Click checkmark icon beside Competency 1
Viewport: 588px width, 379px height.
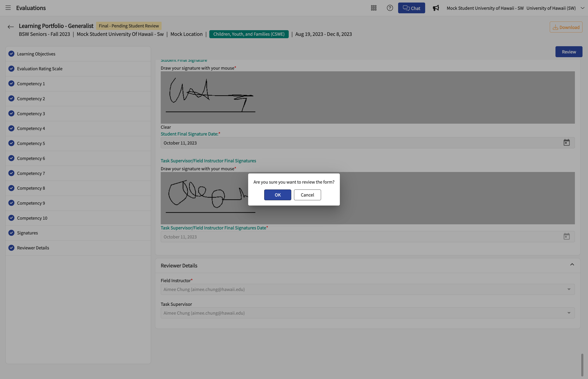click(x=11, y=83)
